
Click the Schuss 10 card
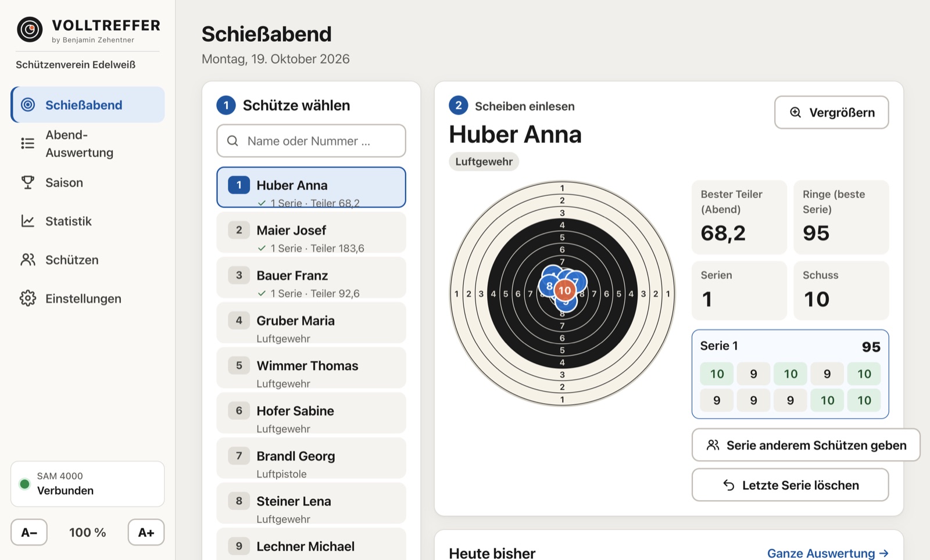pyautogui.click(x=841, y=290)
